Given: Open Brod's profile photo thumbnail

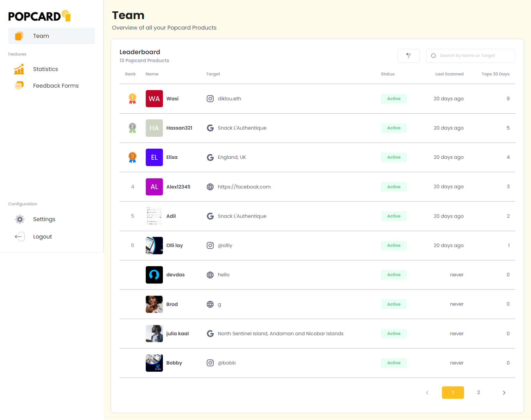Looking at the screenshot, I should coord(154,304).
